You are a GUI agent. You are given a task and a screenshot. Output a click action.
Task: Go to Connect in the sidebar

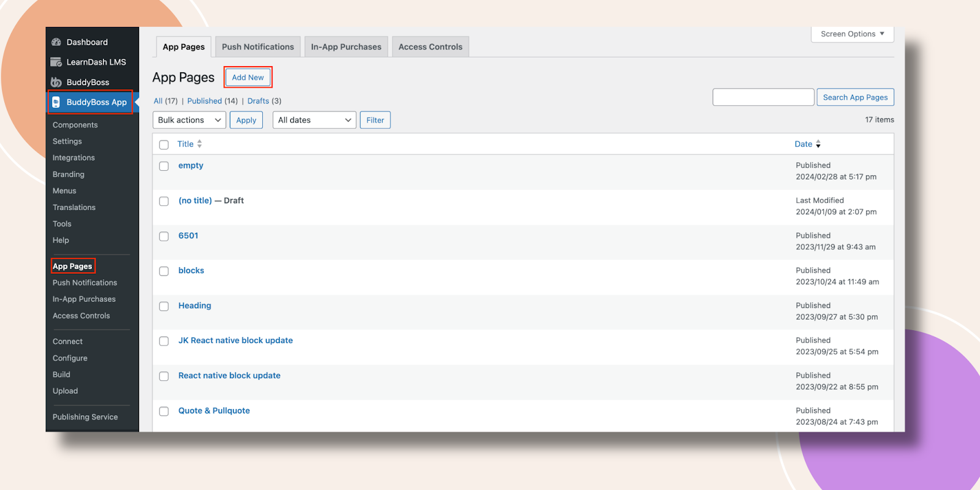point(67,342)
